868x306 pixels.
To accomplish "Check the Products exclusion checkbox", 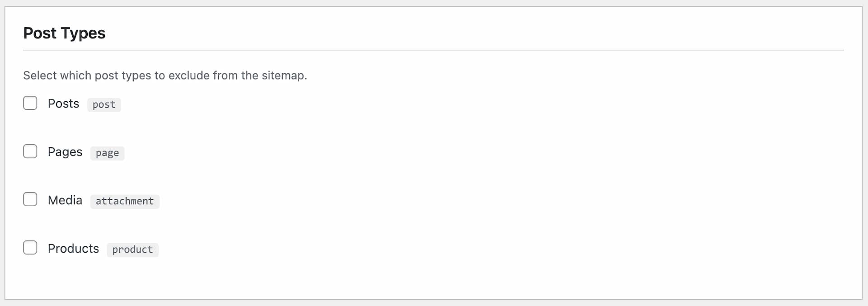I will (30, 248).
